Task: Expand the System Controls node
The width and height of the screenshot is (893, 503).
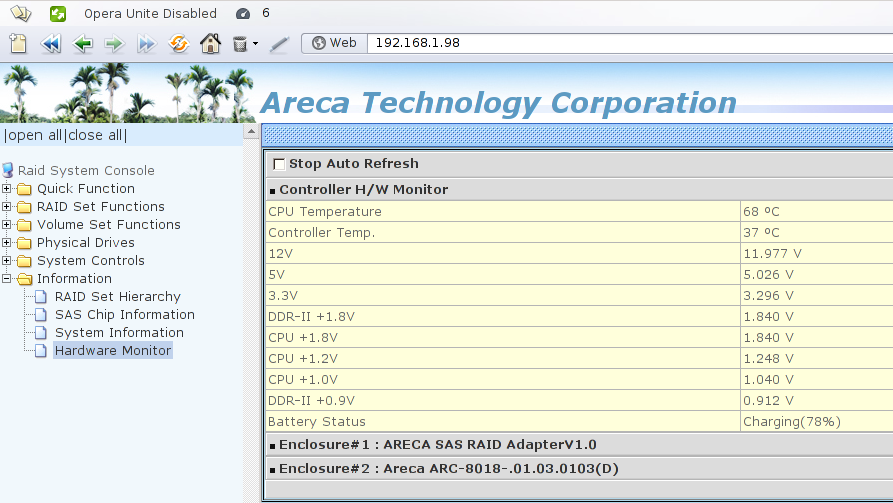Action: pos(6,260)
